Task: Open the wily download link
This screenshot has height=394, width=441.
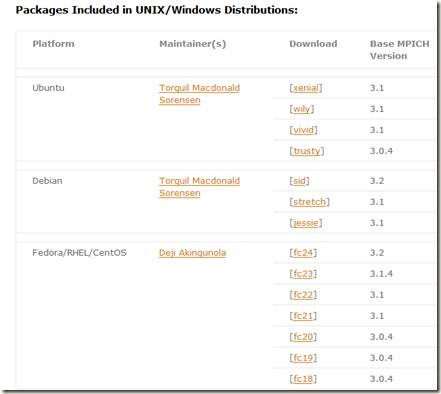Action: 302,109
